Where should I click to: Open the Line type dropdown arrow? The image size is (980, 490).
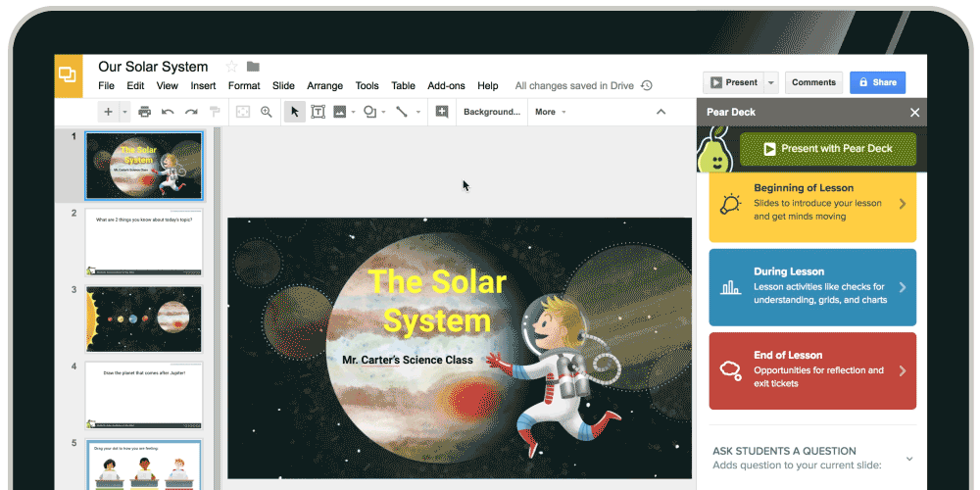[418, 112]
